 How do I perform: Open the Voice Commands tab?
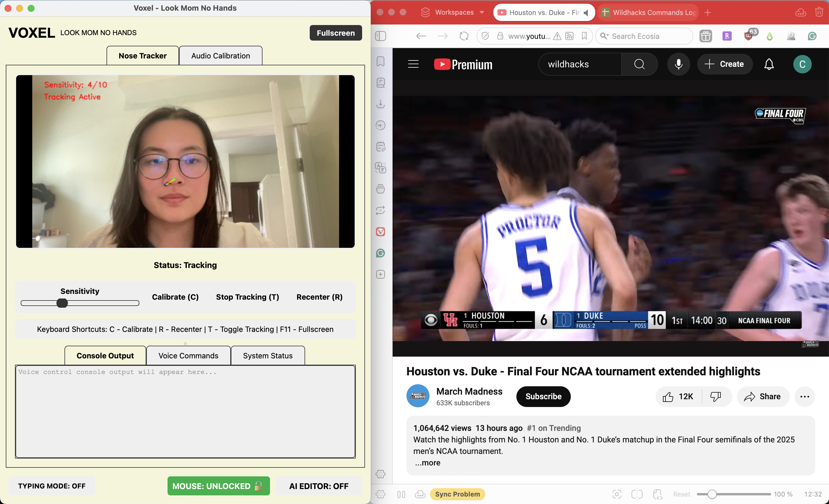(188, 356)
